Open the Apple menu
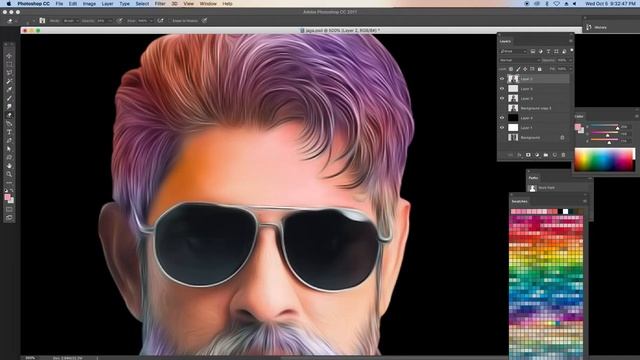Viewport: 640px width, 360px height. (9, 3)
